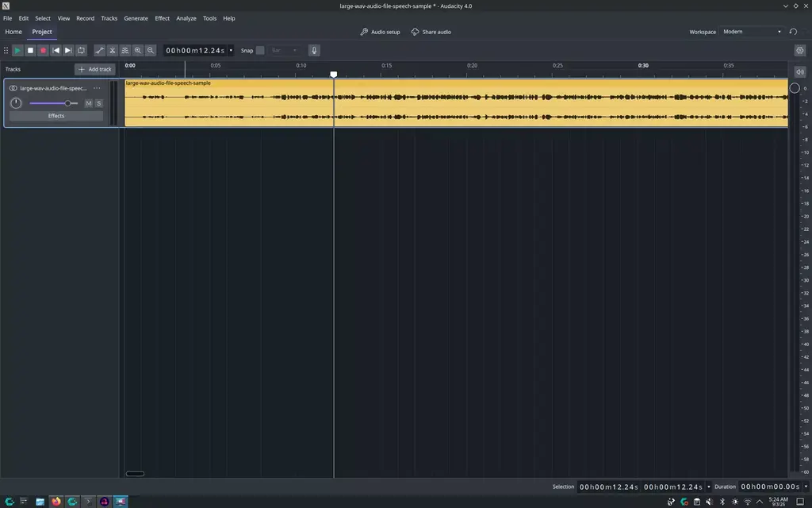The image size is (812, 508).
Task: Enable the Snap checkbox
Action: pyautogui.click(x=260, y=50)
